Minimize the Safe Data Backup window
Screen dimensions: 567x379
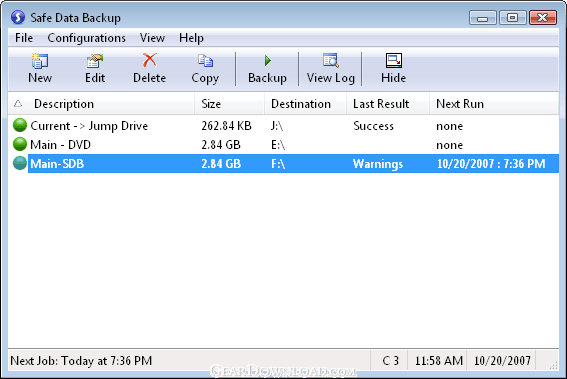click(x=482, y=17)
